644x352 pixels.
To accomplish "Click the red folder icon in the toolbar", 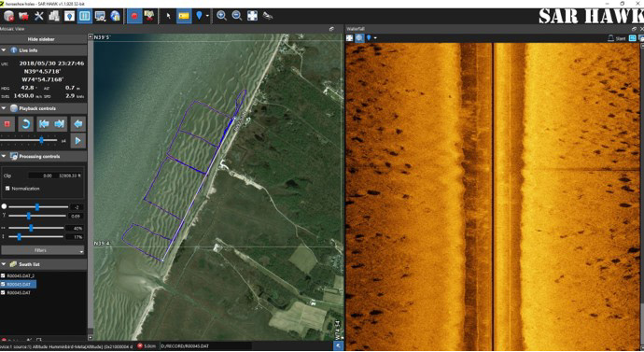I will [24, 16].
